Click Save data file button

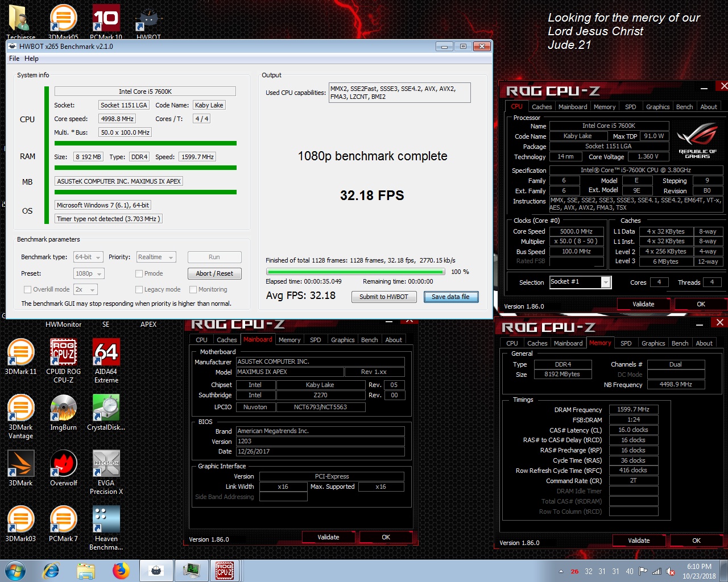click(x=451, y=297)
